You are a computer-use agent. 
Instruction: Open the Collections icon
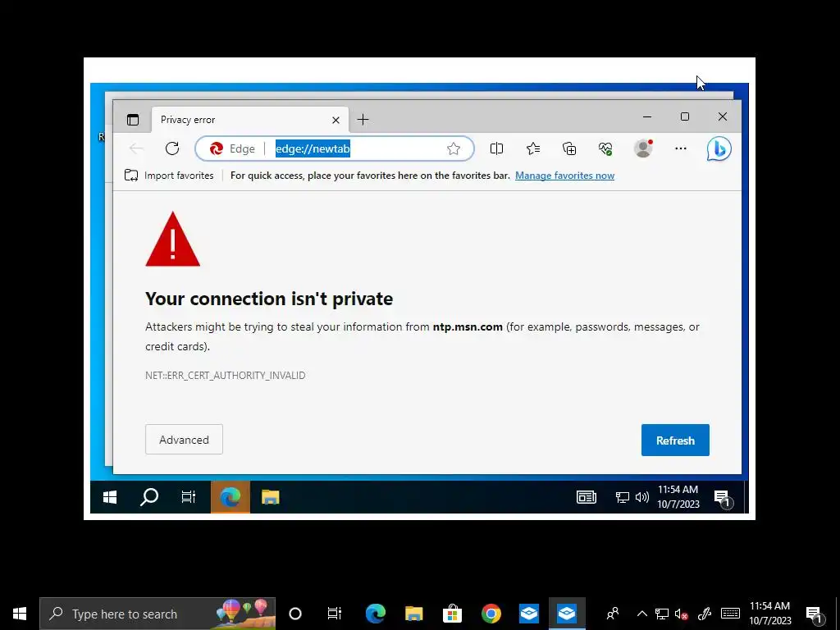(x=569, y=148)
